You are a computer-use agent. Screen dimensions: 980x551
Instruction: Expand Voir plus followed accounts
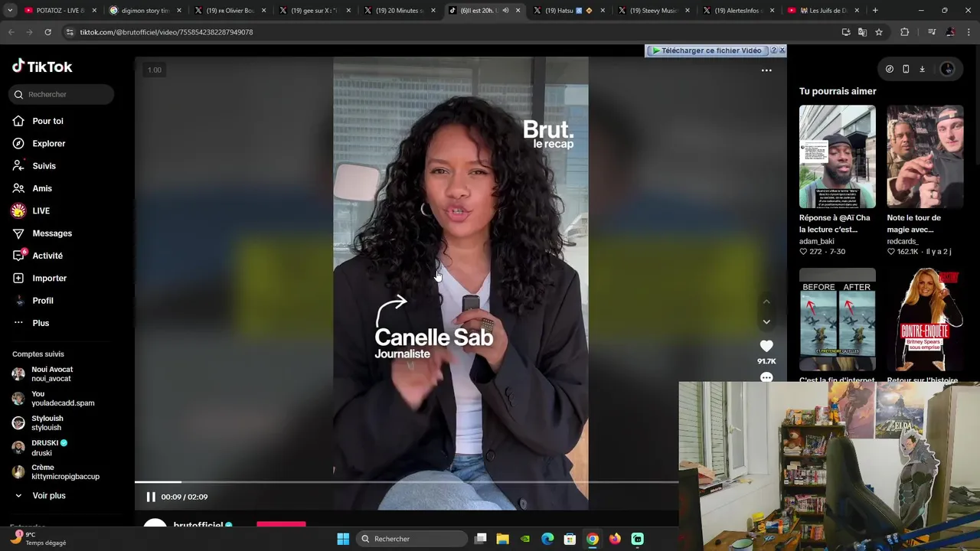tap(48, 496)
